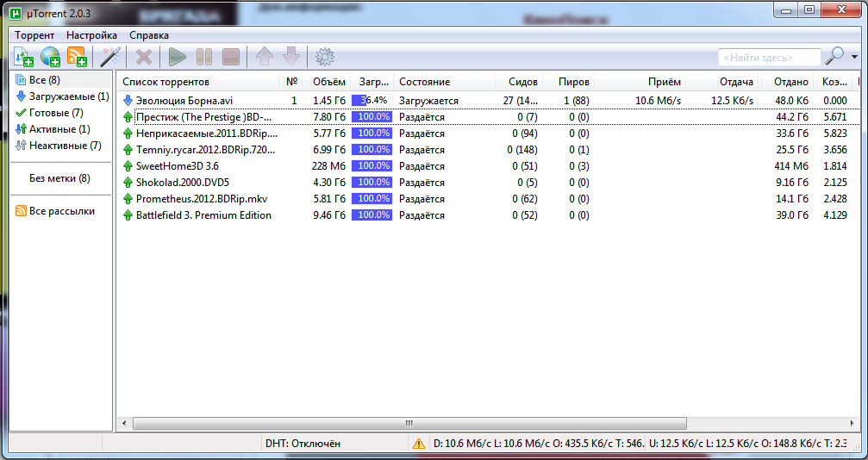Sort by Отдача column header
The height and width of the screenshot is (460, 868).
click(722, 82)
